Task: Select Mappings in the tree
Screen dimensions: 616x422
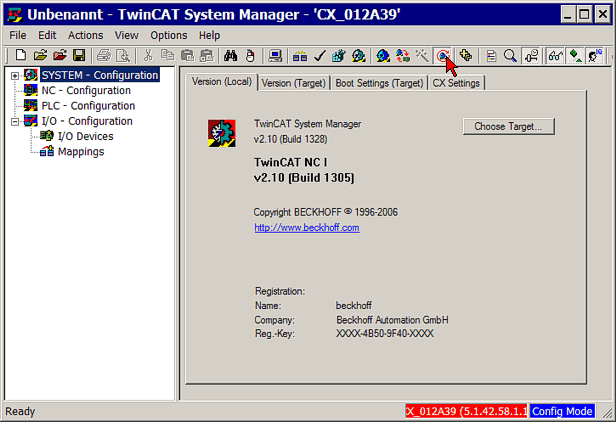Action: (x=81, y=152)
